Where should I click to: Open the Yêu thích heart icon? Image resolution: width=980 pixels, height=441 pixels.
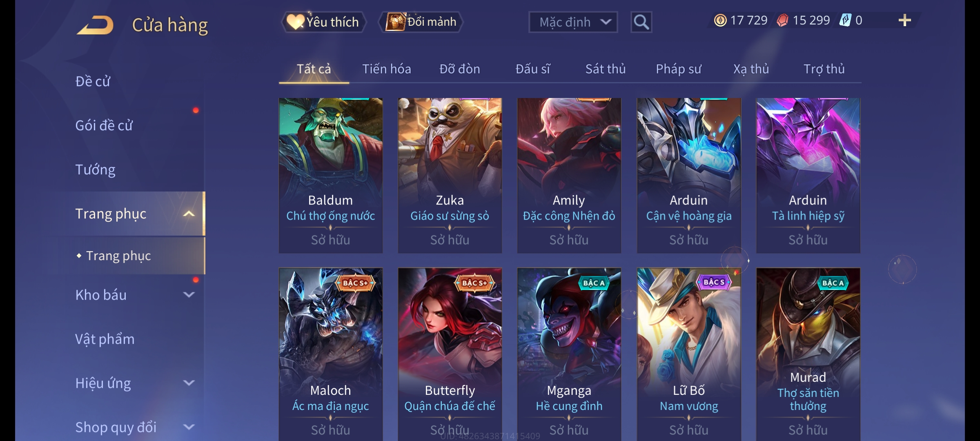pyautogui.click(x=295, y=22)
